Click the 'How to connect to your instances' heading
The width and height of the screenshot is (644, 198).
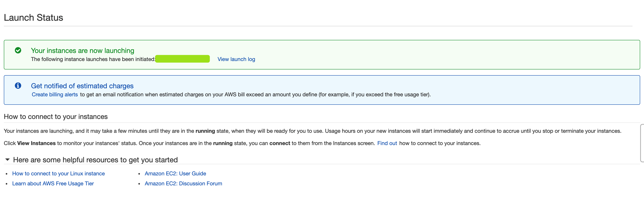[x=56, y=117]
